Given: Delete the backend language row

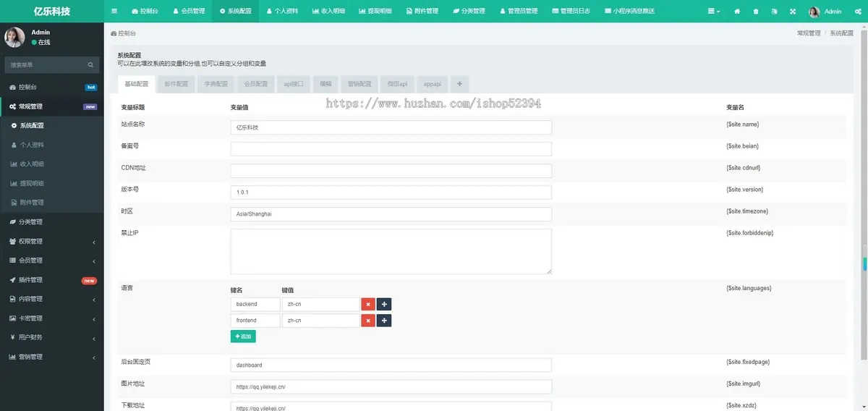Looking at the screenshot, I should 367,305.
